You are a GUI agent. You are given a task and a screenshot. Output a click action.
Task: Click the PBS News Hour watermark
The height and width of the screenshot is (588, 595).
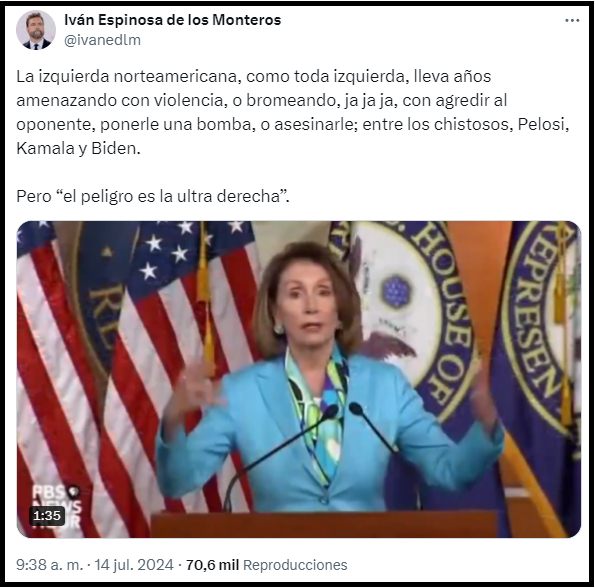tap(57, 507)
